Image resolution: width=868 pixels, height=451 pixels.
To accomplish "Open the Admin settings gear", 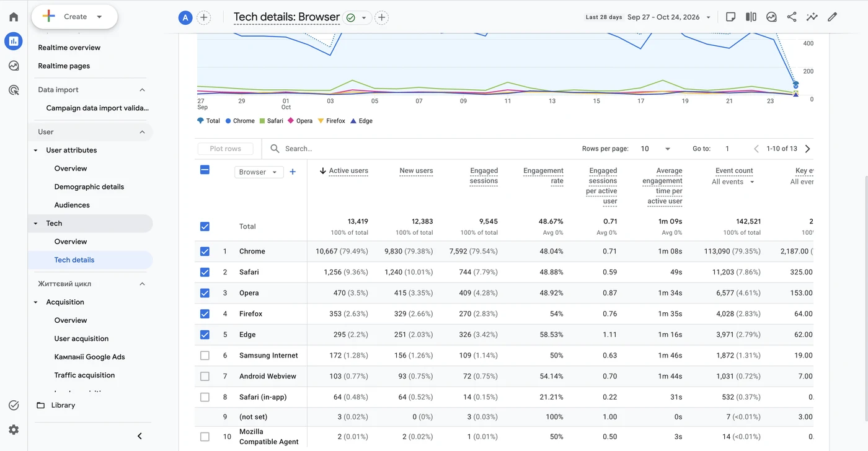I will pos(14,429).
